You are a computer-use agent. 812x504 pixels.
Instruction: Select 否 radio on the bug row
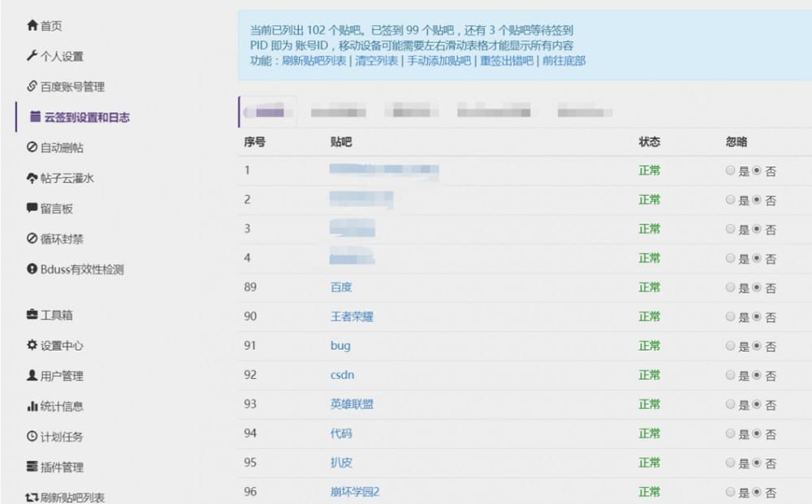click(756, 346)
